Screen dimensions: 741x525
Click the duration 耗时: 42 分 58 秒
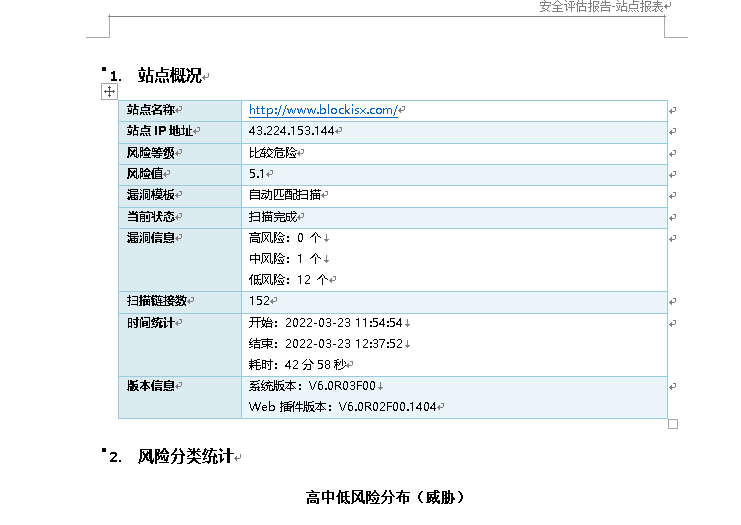coord(297,365)
